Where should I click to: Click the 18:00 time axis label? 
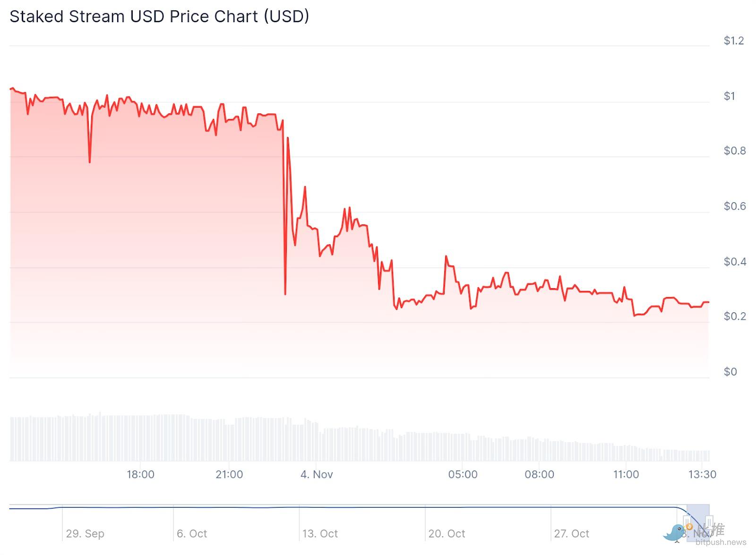(140, 474)
